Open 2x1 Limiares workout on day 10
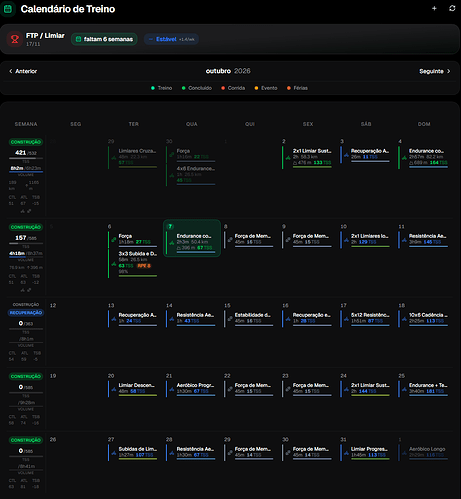 pyautogui.click(x=365, y=240)
